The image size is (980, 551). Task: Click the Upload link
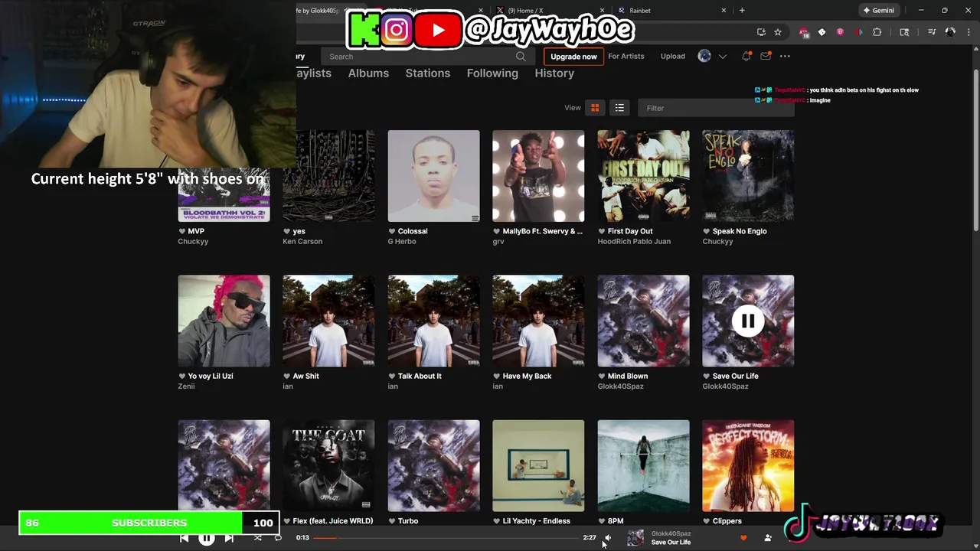tap(673, 56)
